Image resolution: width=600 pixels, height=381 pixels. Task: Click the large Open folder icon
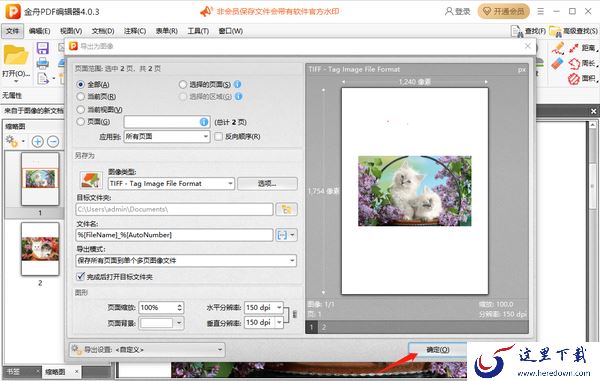[16, 55]
